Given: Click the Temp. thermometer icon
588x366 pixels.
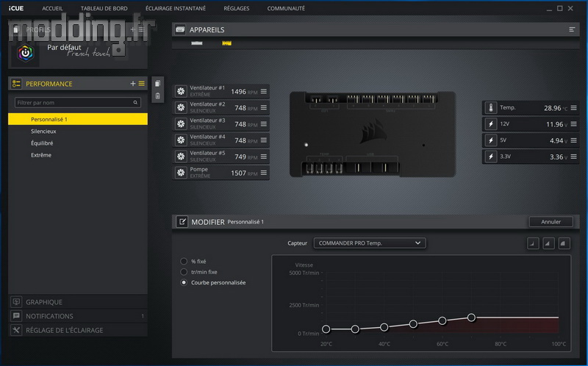Looking at the screenshot, I should click(491, 107).
